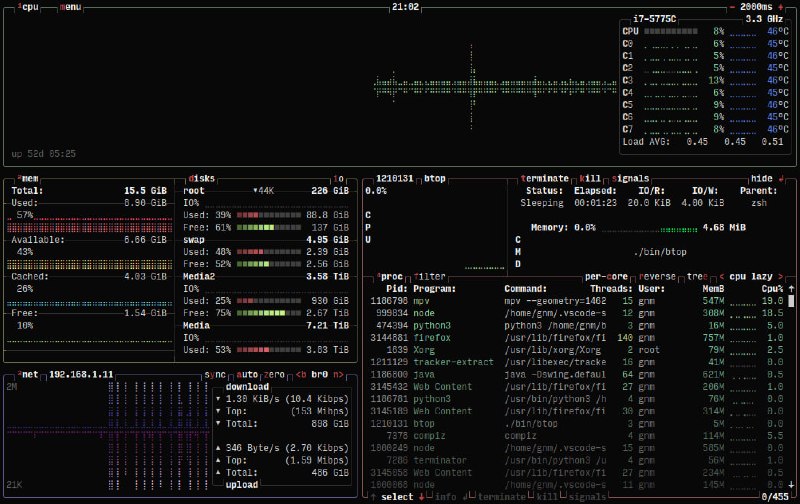Hide the detailed process info panel
The width and height of the screenshot is (800, 504).
tap(761, 179)
